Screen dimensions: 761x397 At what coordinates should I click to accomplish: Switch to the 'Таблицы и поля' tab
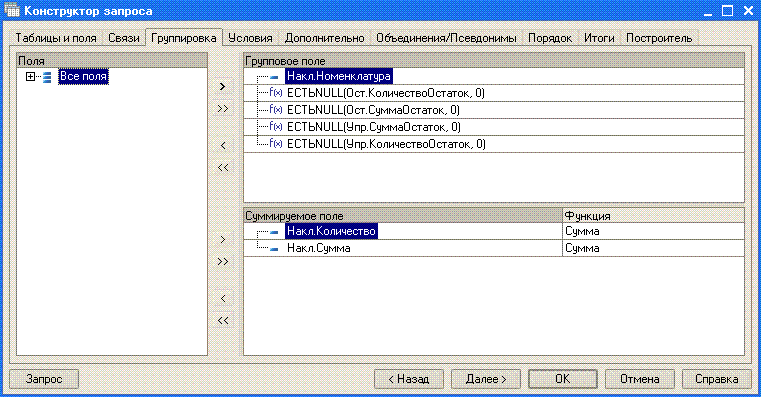(x=56, y=38)
